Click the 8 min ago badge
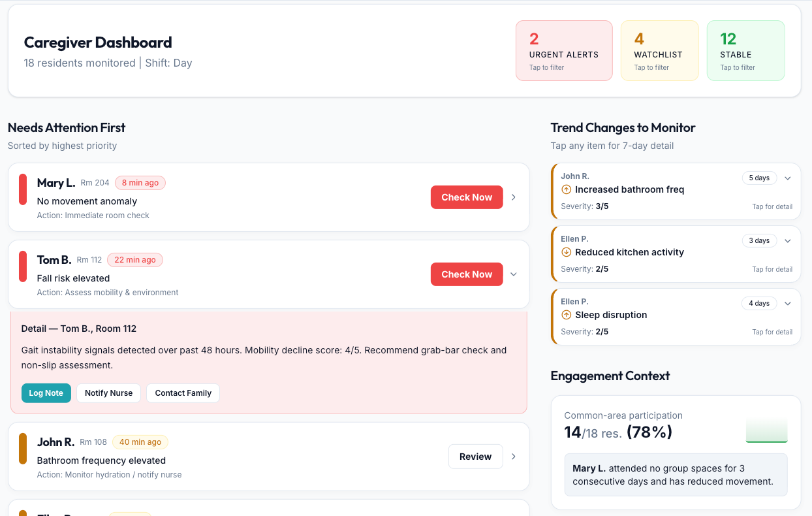The width and height of the screenshot is (812, 516). click(140, 183)
